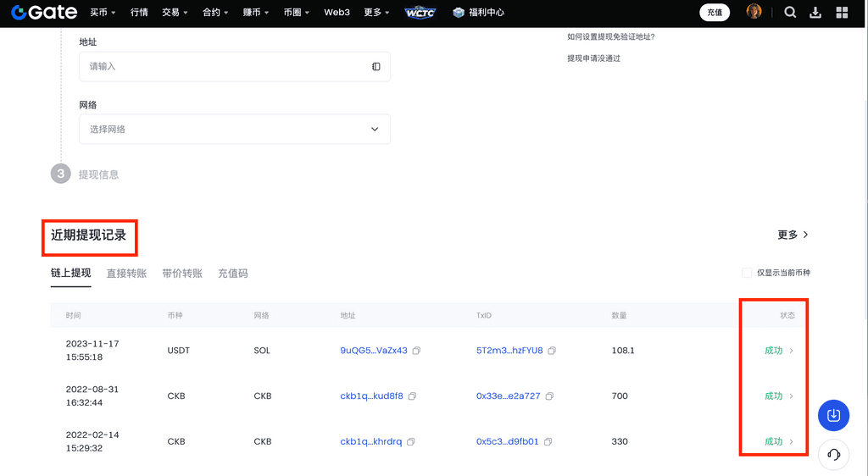Expand the 更多 dropdown in top navigation
Screen dimensions: 868x476
376,13
